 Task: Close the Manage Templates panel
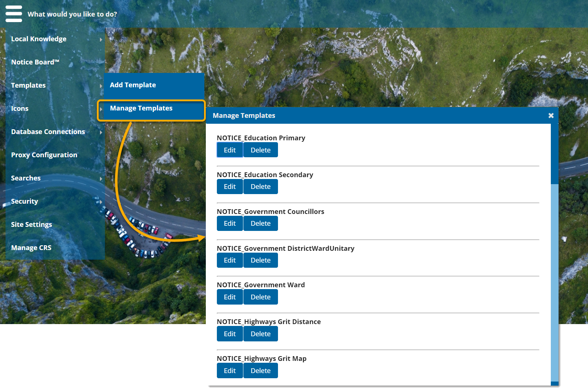click(x=551, y=116)
